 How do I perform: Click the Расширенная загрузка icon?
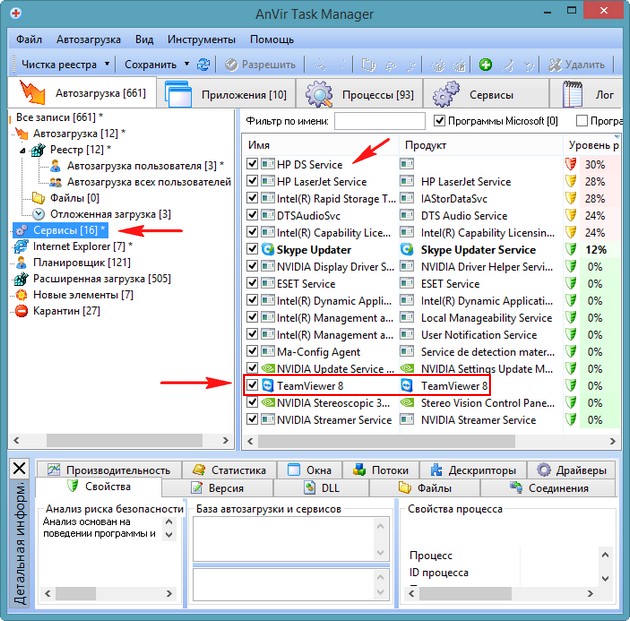(x=21, y=279)
